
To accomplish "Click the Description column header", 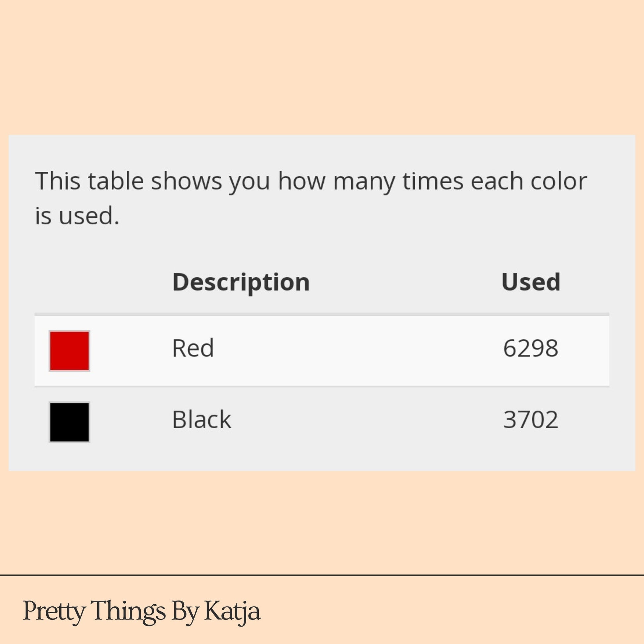I will click(x=241, y=283).
